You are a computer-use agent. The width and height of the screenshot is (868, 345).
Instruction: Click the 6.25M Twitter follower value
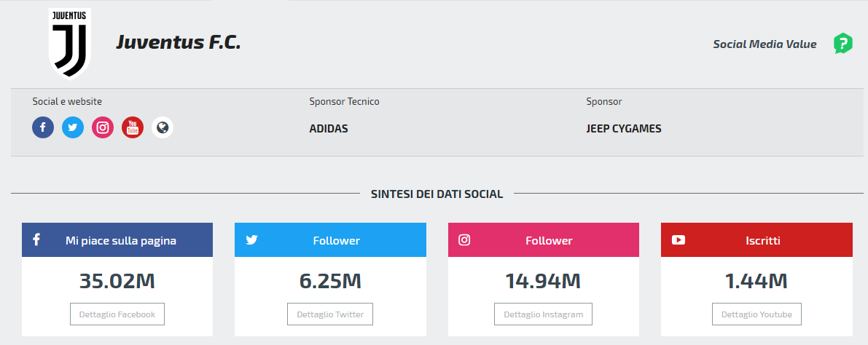tap(330, 281)
